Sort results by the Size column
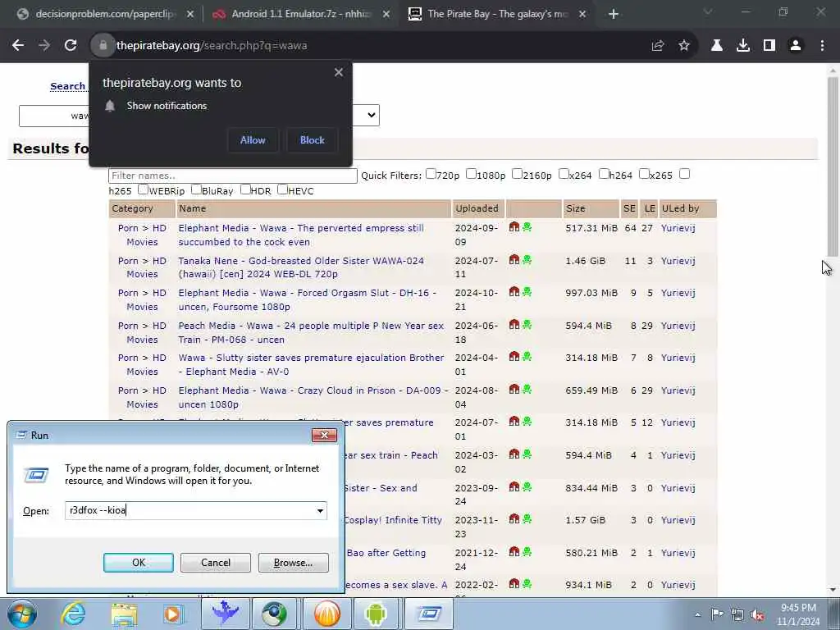This screenshot has height=630, width=840. [575, 208]
